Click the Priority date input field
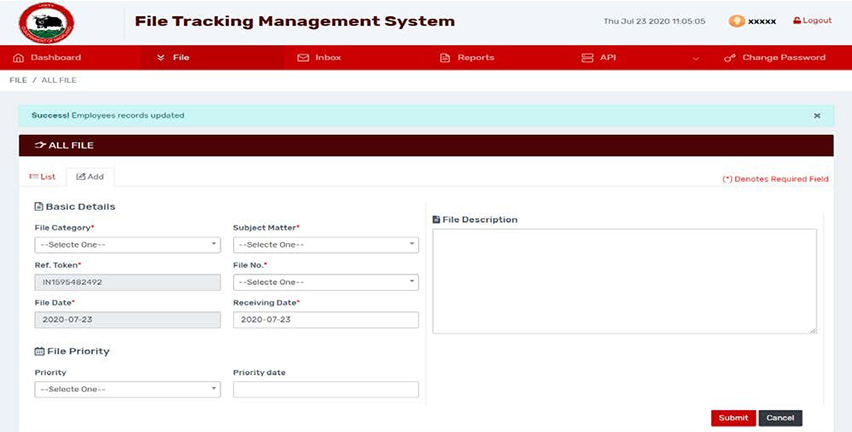This screenshot has height=432, width=852. point(325,389)
